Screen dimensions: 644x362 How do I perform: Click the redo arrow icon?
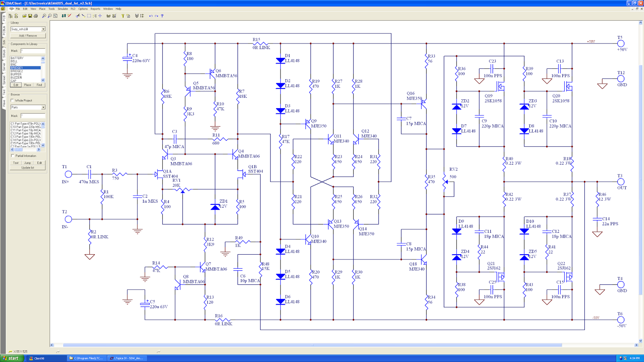156,16
